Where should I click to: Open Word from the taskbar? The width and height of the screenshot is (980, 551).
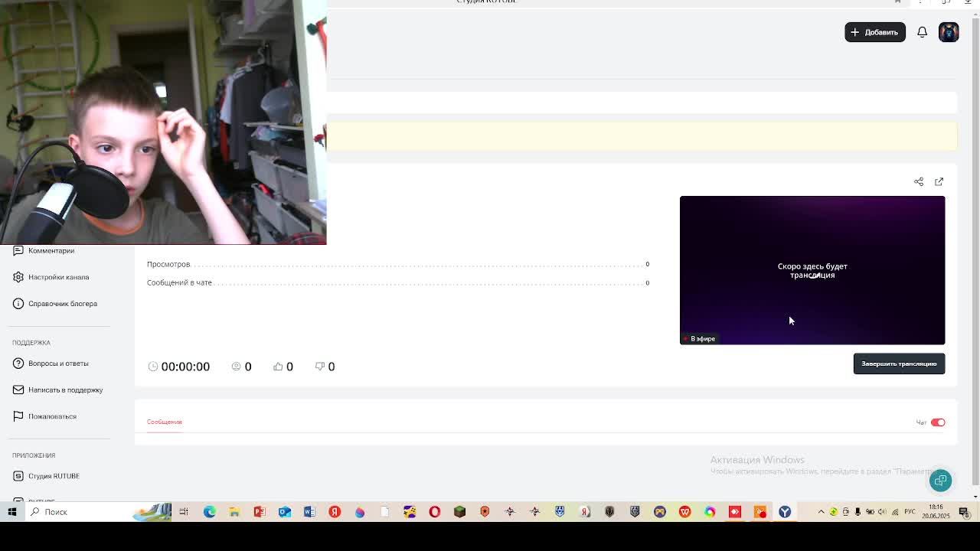point(309,512)
